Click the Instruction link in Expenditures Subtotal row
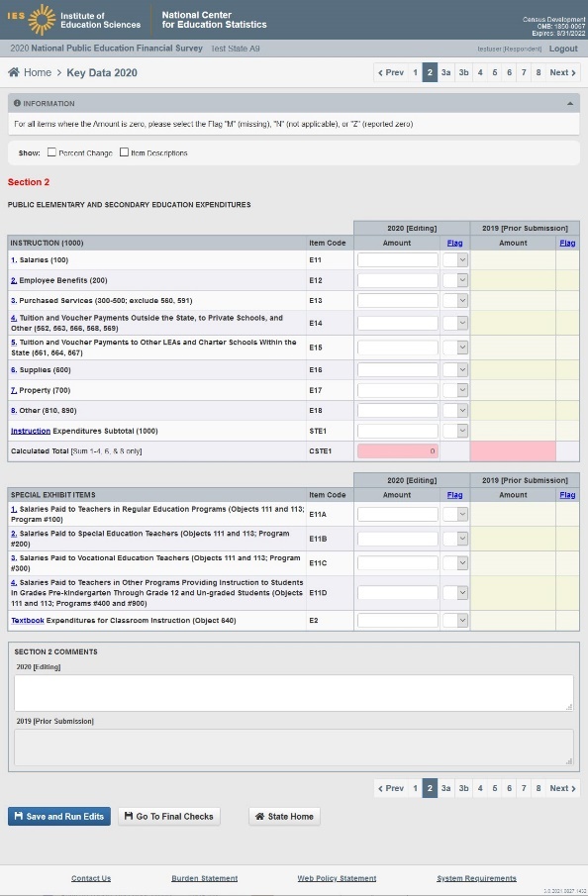Screen dimensions: 588x896 [x=31, y=431]
